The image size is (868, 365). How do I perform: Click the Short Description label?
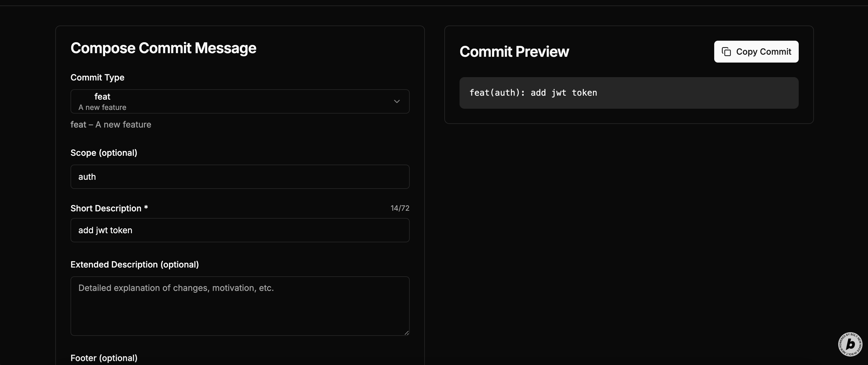point(106,208)
